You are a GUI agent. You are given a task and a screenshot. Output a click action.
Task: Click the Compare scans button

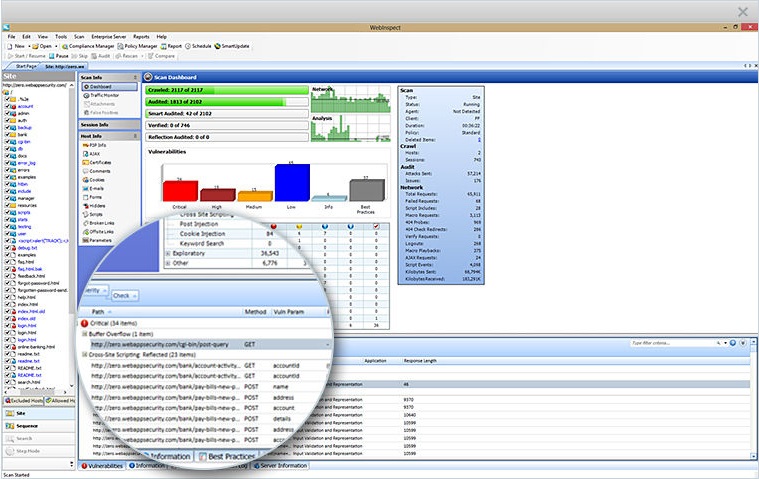click(161, 56)
